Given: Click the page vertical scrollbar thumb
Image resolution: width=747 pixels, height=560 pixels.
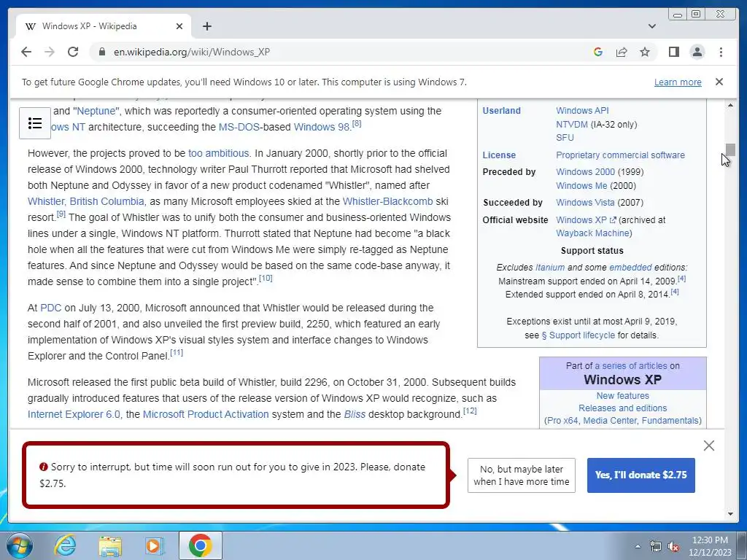Looking at the screenshot, I should click(x=730, y=149).
